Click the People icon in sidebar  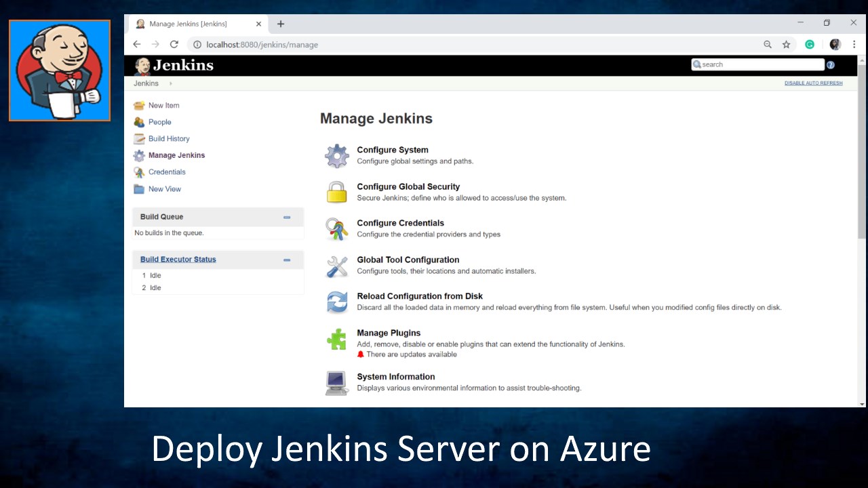[139, 122]
